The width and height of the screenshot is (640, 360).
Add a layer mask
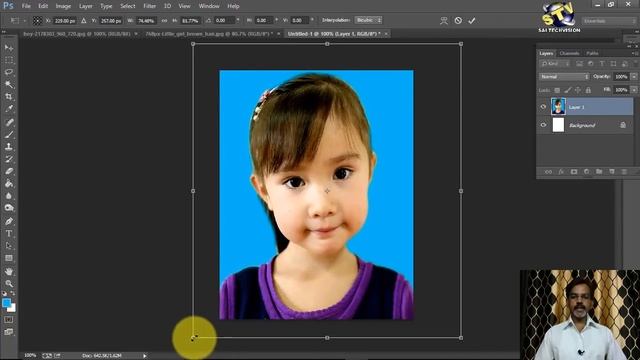(x=574, y=172)
